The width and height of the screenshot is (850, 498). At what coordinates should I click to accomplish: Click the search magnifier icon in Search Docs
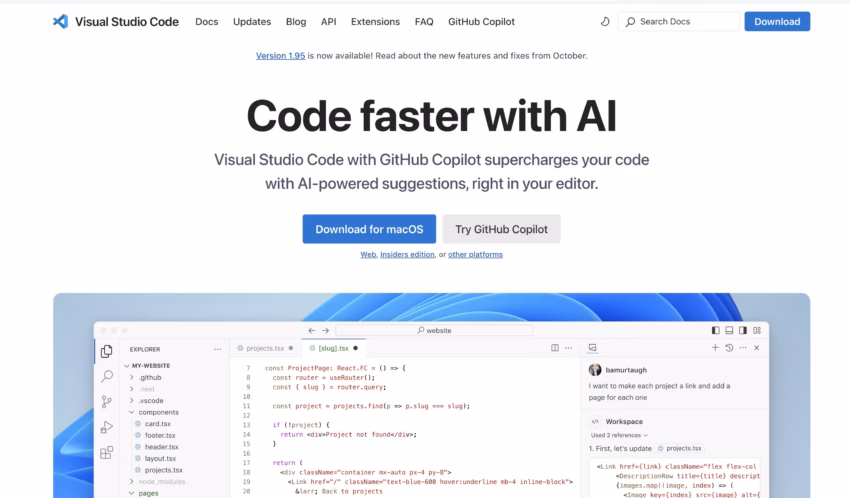pos(630,22)
